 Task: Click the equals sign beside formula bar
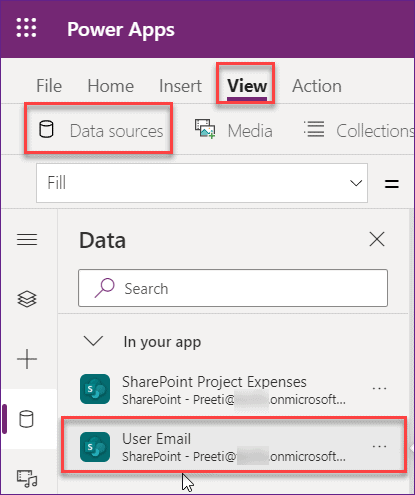pyautogui.click(x=392, y=184)
